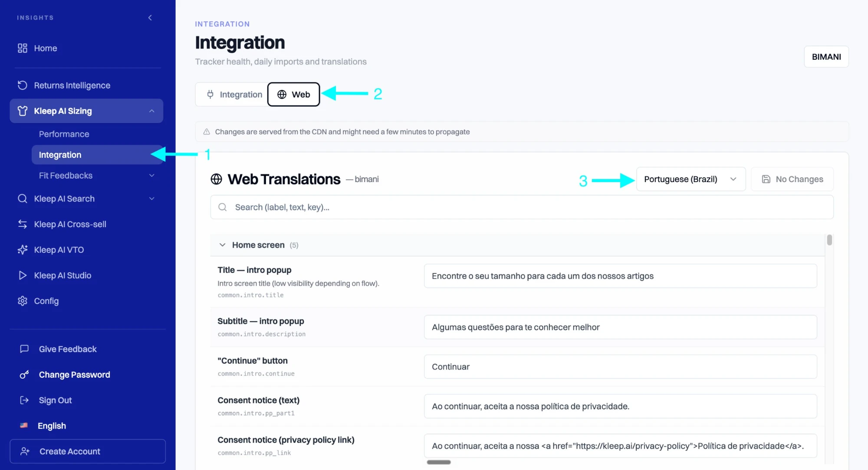Click the Kleep AI Sizing shirt icon

(23, 111)
